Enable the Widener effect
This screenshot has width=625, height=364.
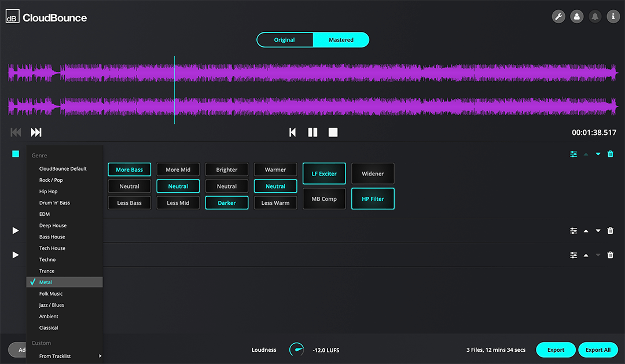click(373, 174)
